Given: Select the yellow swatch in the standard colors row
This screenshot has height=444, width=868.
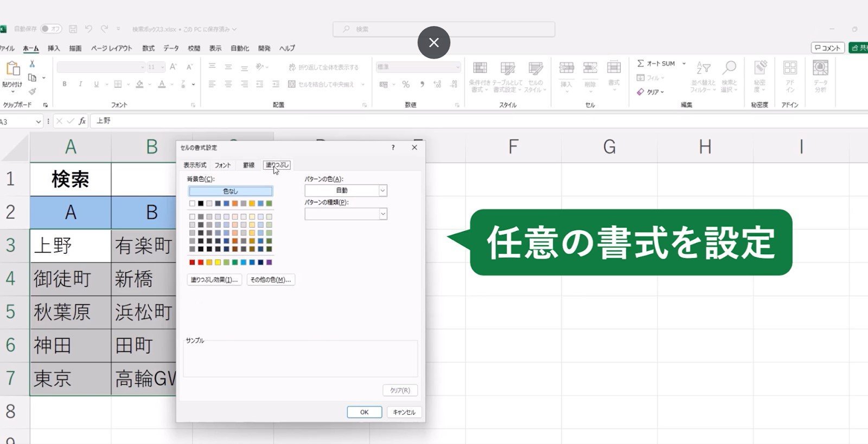Looking at the screenshot, I should coord(218,262).
